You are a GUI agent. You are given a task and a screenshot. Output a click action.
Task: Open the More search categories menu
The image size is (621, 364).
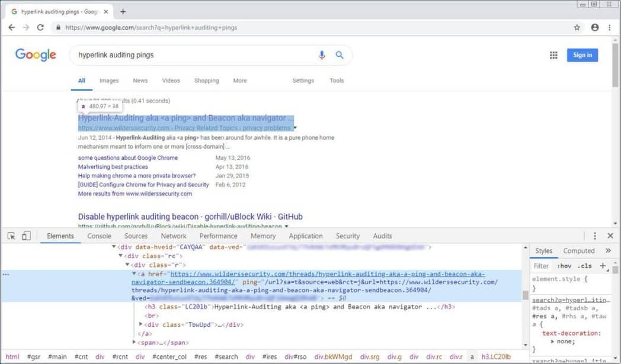point(239,80)
